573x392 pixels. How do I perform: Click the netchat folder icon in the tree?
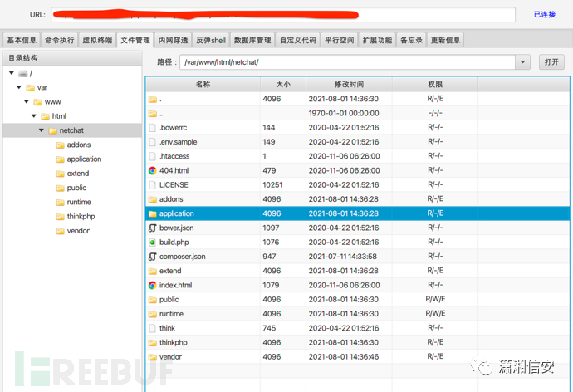pos(52,130)
